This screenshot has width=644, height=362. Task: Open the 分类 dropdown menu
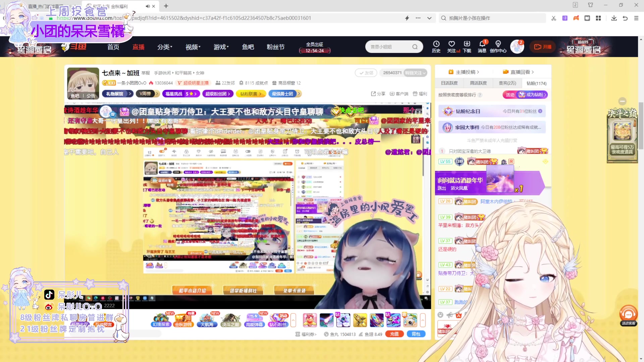click(165, 47)
